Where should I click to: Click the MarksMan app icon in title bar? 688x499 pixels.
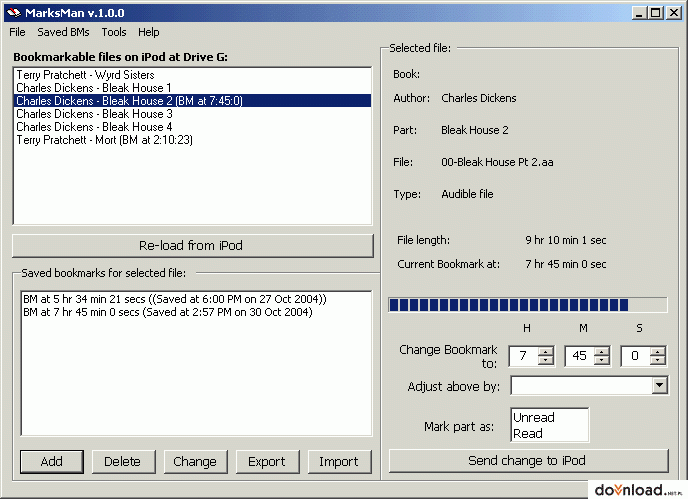[14, 13]
